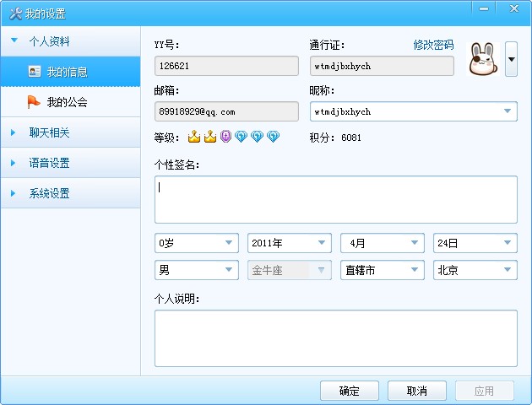Minimize the 我的设置 window
Image resolution: width=532 pixels, height=405 pixels.
point(484,8)
